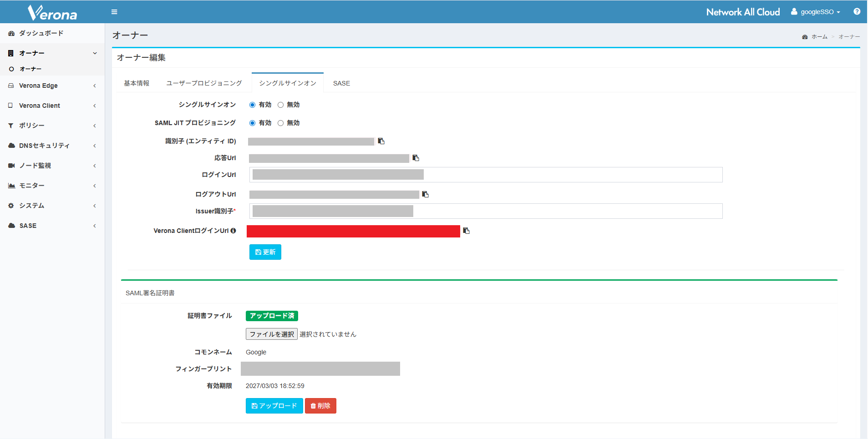Open ダッシュボード in the sidebar

[x=52, y=33]
